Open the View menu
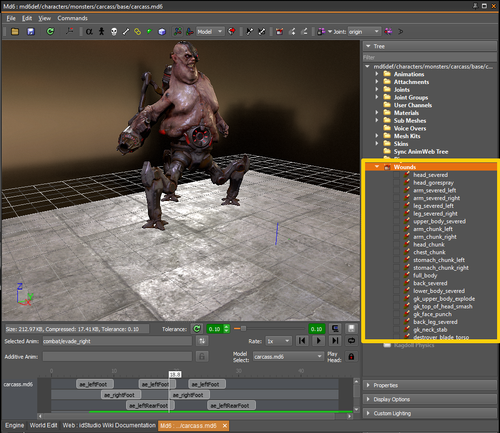Viewport: 500px width, 433px height. pos(44,18)
